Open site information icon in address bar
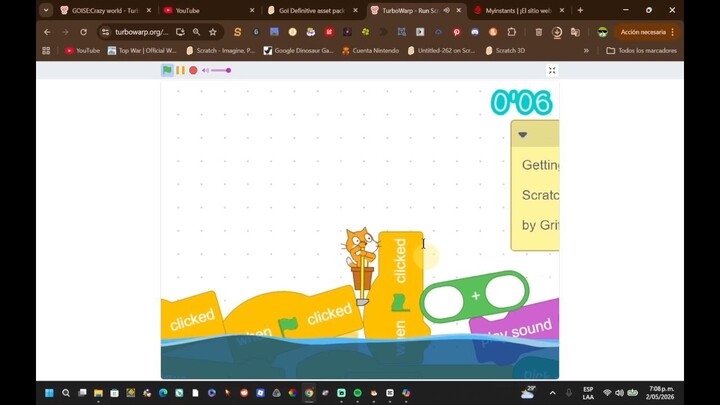Viewport: 720px width, 405px height. point(106,32)
